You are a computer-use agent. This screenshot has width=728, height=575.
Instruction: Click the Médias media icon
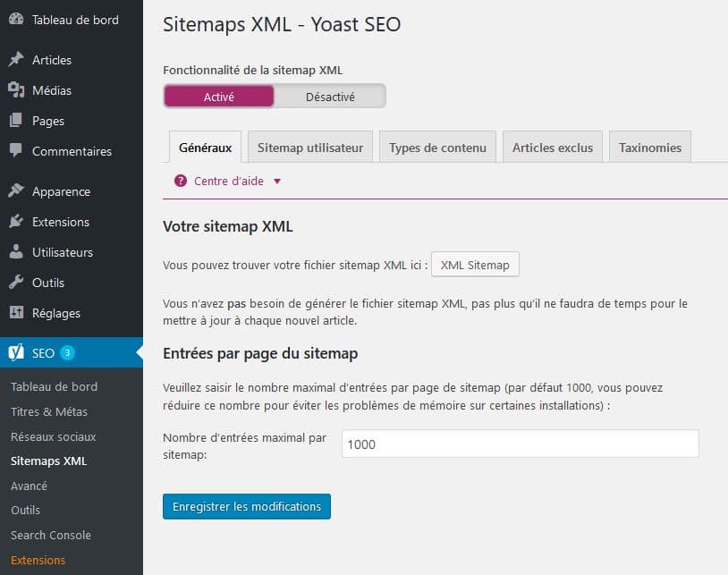[16, 90]
